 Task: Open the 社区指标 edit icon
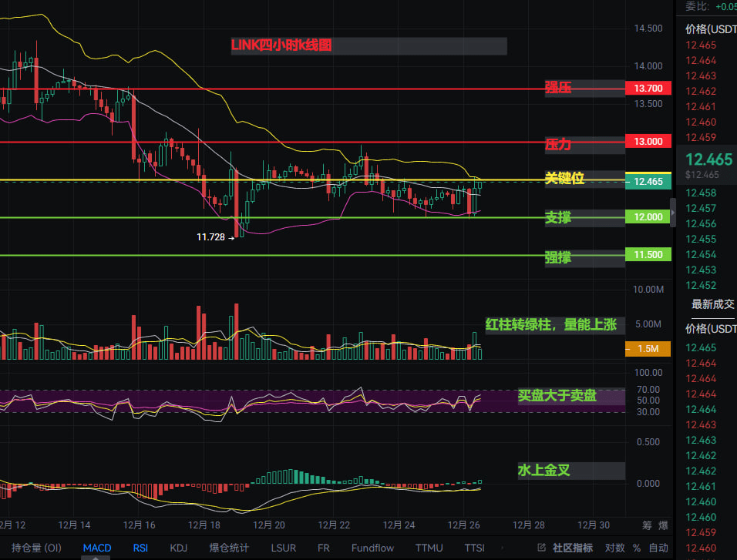[x=541, y=548]
